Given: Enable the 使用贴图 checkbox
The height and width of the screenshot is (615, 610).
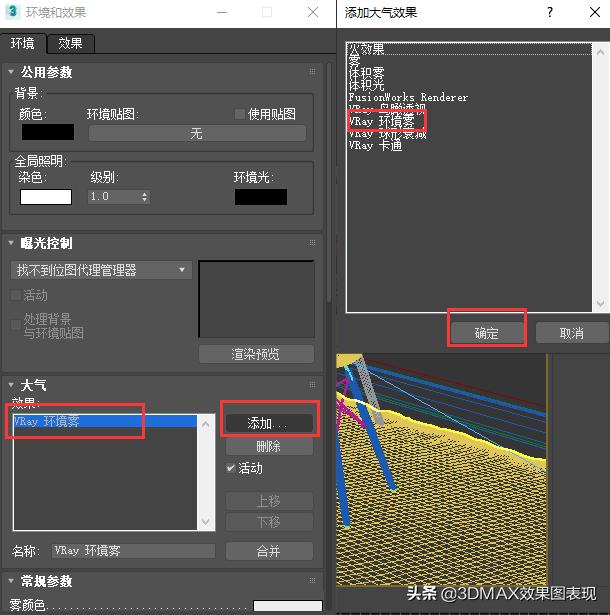Looking at the screenshot, I should 239,114.
